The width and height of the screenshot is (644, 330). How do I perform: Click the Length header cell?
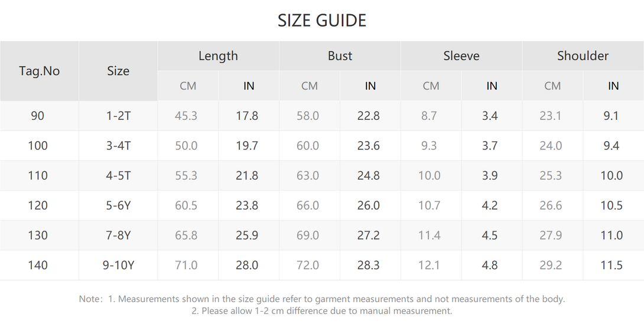click(218, 56)
